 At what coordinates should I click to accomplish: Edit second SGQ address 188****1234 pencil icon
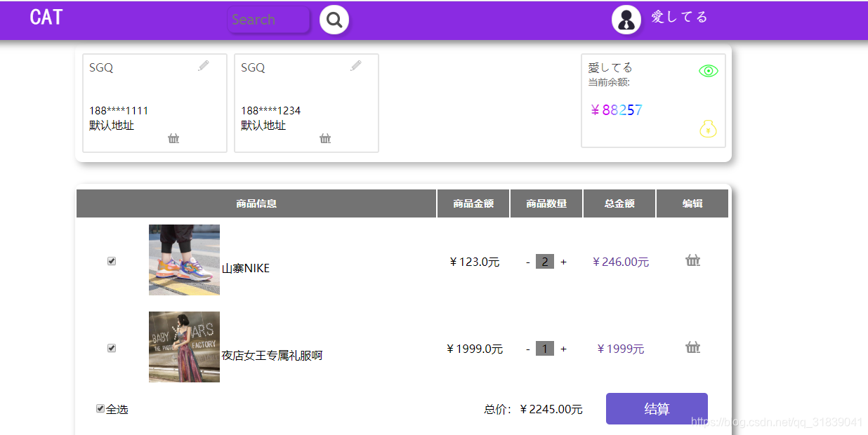pyautogui.click(x=356, y=66)
